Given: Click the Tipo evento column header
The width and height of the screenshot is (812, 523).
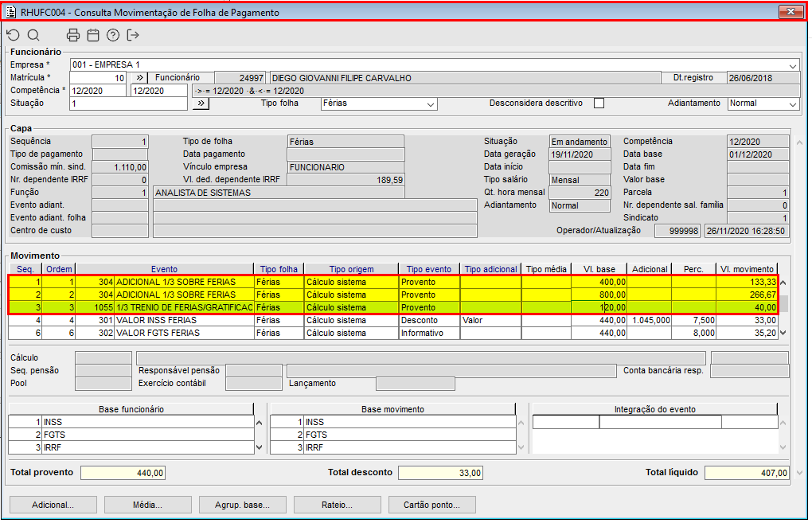Looking at the screenshot, I should tap(428, 269).
